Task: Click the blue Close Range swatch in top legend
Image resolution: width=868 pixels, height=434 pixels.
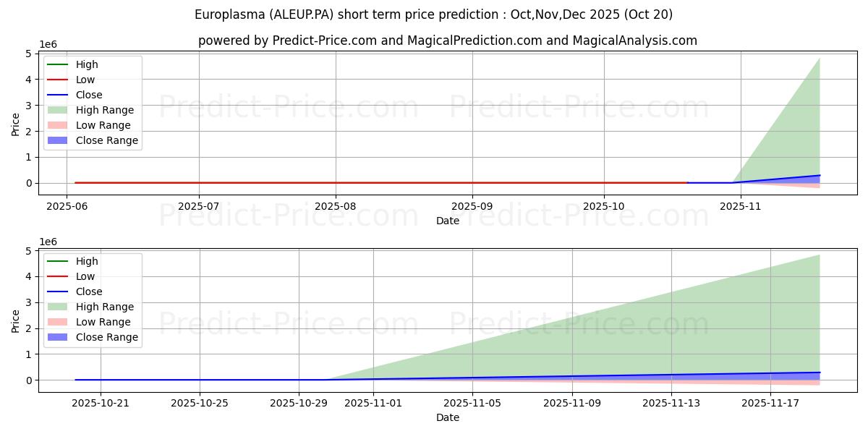Action: (59, 140)
